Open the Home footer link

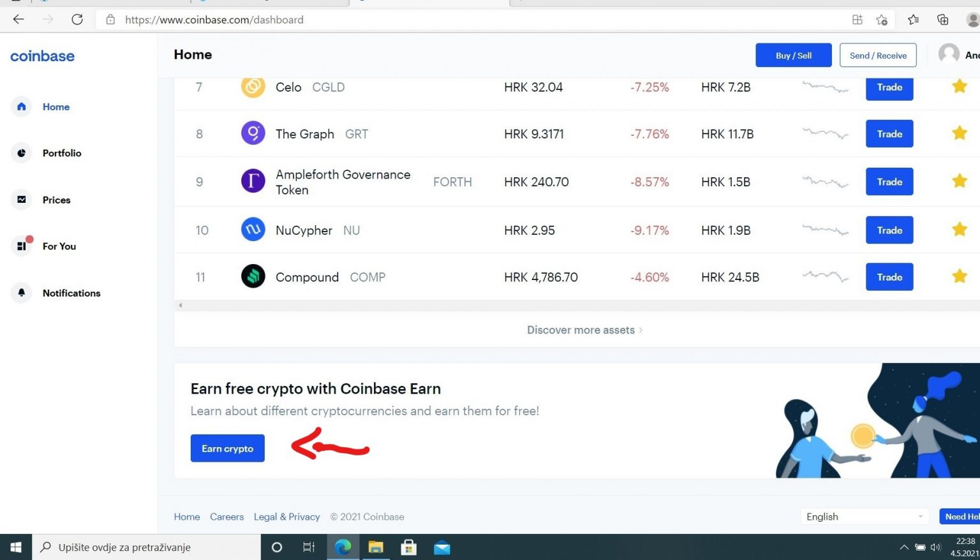tap(187, 517)
